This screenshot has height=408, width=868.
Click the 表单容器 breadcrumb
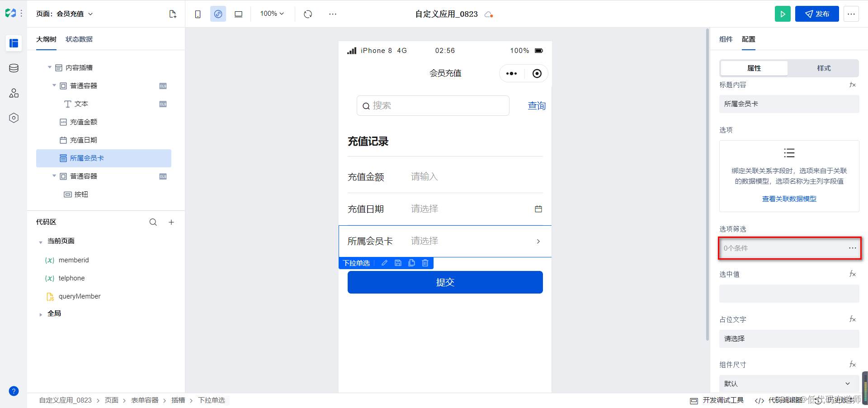coord(145,400)
